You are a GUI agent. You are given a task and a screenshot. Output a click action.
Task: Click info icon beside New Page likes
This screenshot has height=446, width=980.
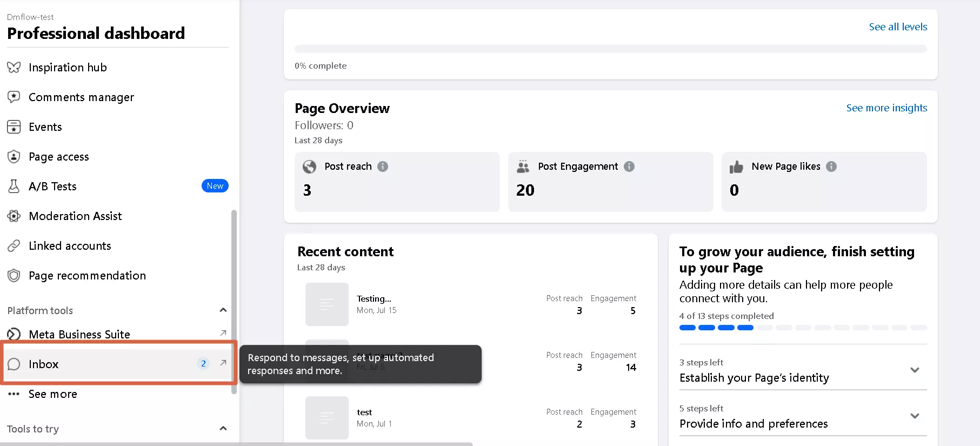tap(831, 167)
